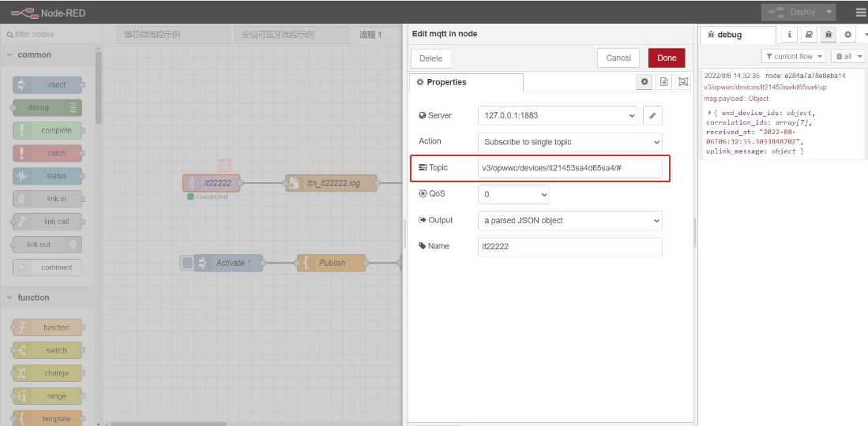Select the link out node in palette
Screen dimensions: 868x426
(x=47, y=244)
